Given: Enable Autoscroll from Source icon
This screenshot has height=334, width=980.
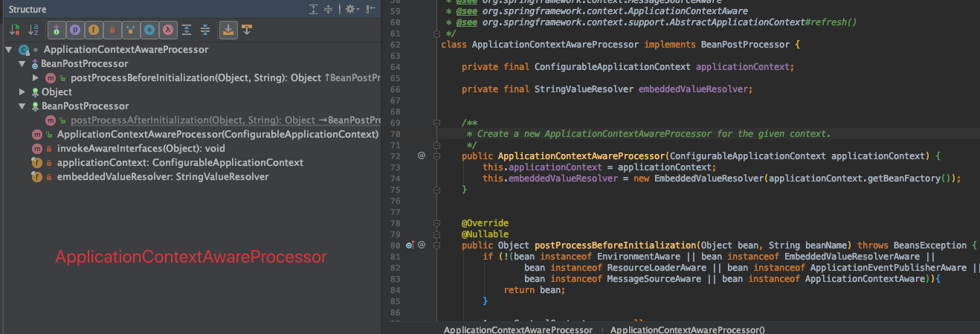Looking at the screenshot, I should click(247, 30).
